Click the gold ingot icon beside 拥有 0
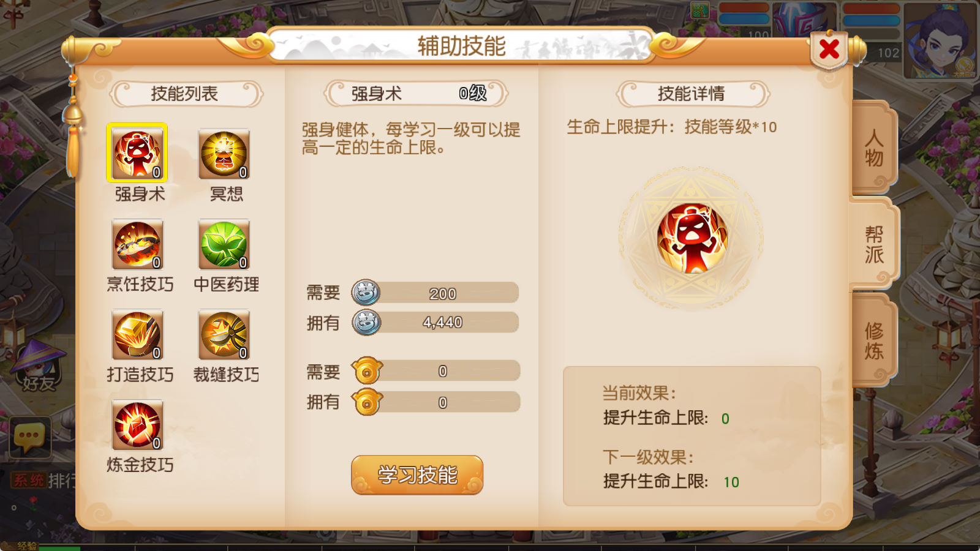 [x=367, y=402]
